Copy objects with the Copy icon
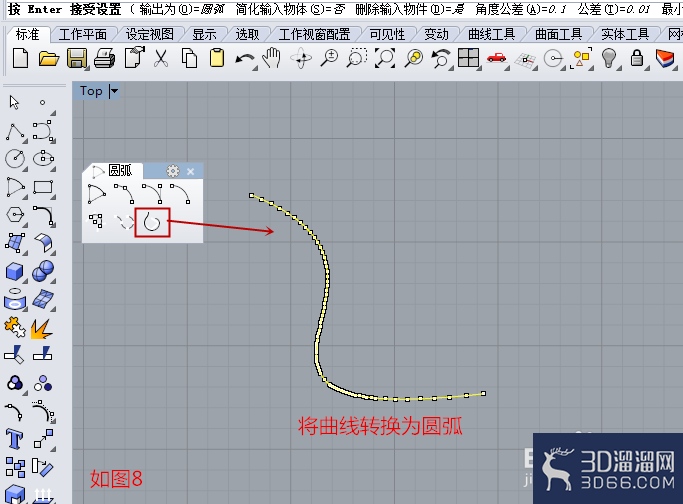This screenshot has width=683, height=504. click(x=189, y=58)
